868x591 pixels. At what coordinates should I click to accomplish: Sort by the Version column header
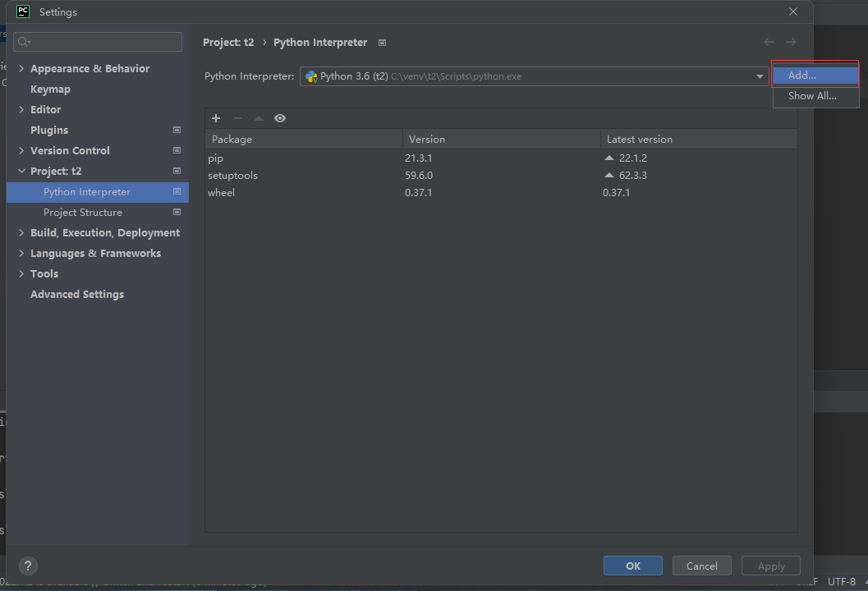[502, 140]
